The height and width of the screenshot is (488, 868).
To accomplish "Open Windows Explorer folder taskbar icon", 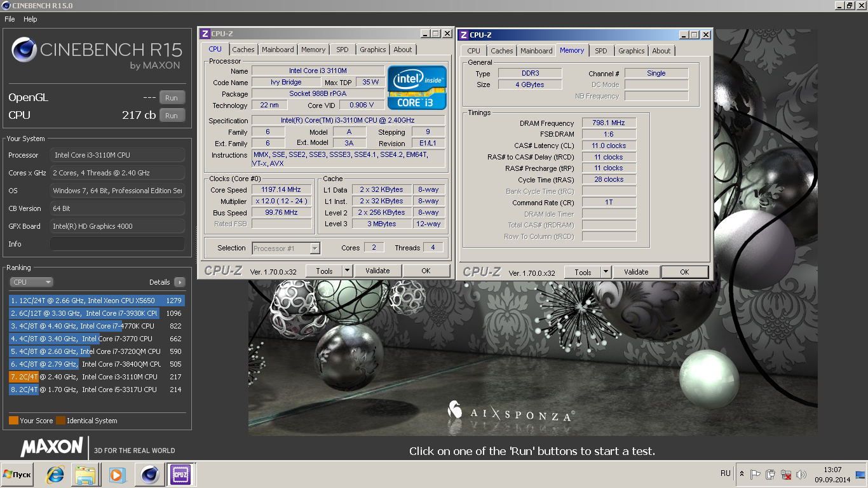I will (x=85, y=474).
